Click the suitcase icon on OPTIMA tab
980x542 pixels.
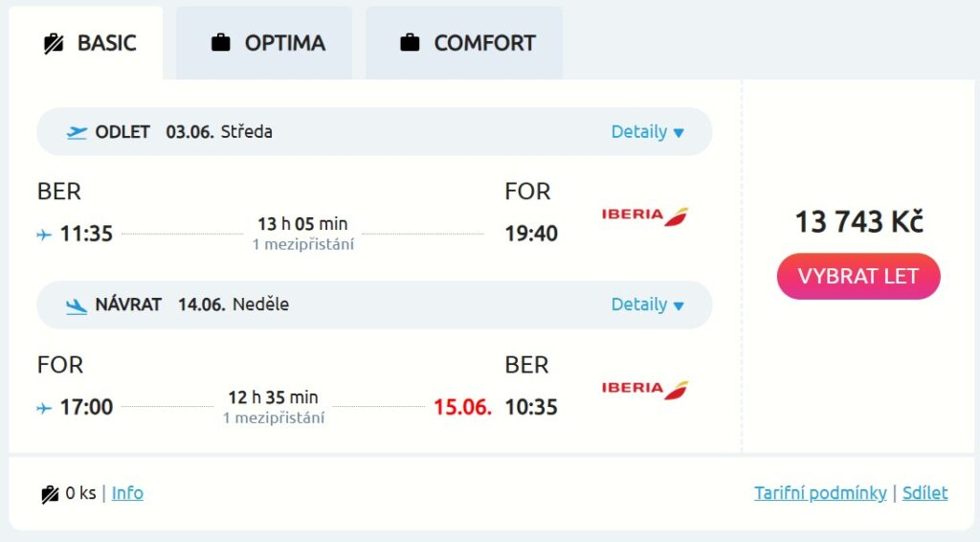coord(221,43)
